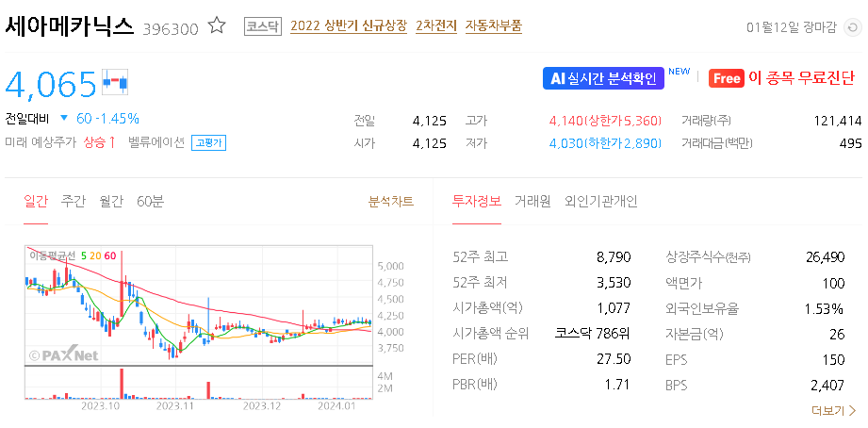This screenshot has width=868, height=428.
Task: Switch to 주간 chart tab
Action: tap(74, 202)
